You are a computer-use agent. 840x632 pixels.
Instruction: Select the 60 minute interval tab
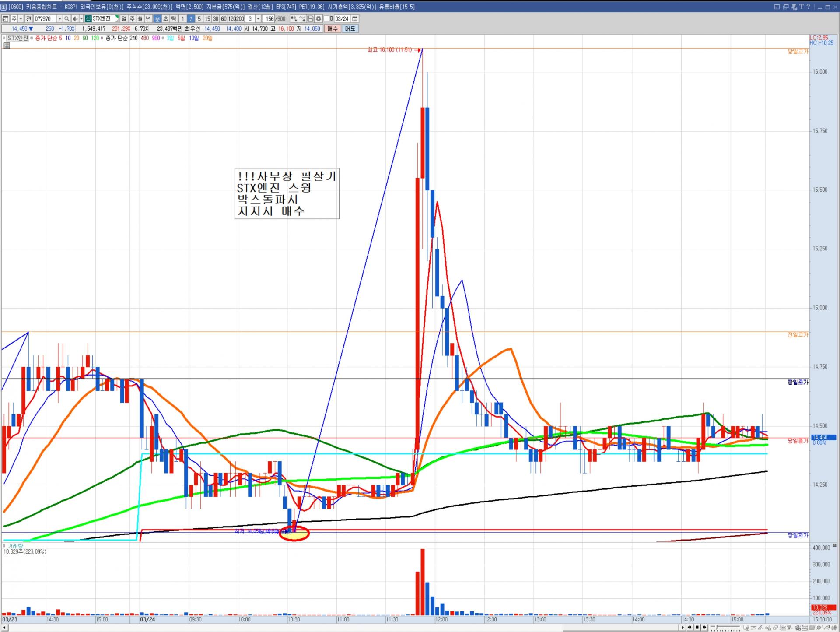(x=224, y=19)
